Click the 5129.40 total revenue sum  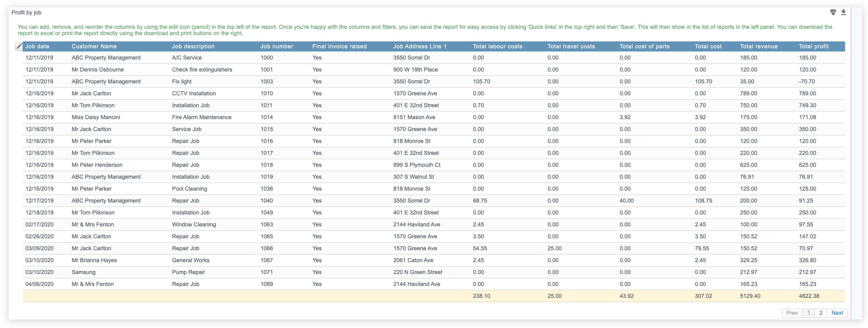tap(750, 296)
